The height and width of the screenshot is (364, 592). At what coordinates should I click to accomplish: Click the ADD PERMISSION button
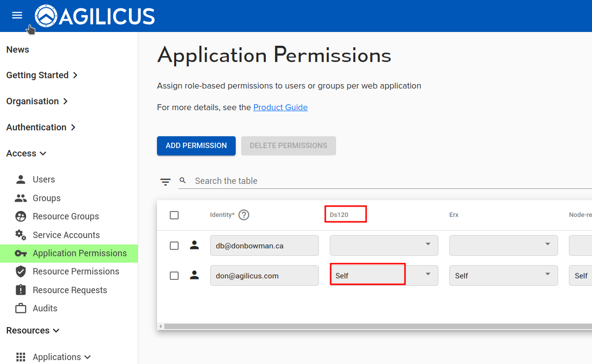pos(196,146)
